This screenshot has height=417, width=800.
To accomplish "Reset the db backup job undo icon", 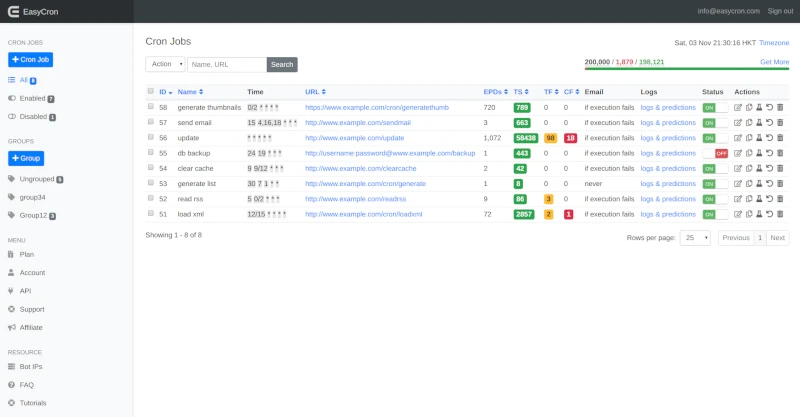I will coord(769,153).
